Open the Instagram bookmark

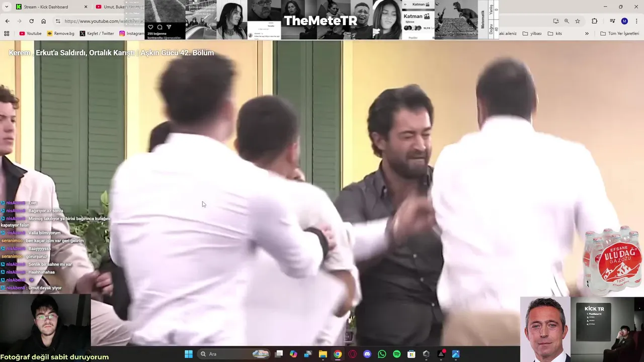131,34
